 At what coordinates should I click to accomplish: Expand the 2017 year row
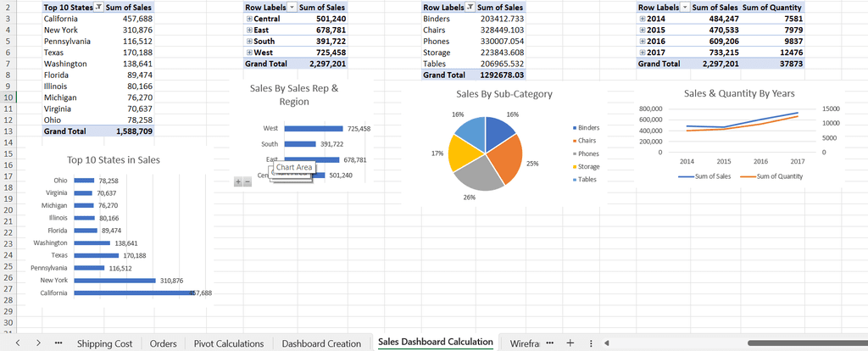point(642,53)
